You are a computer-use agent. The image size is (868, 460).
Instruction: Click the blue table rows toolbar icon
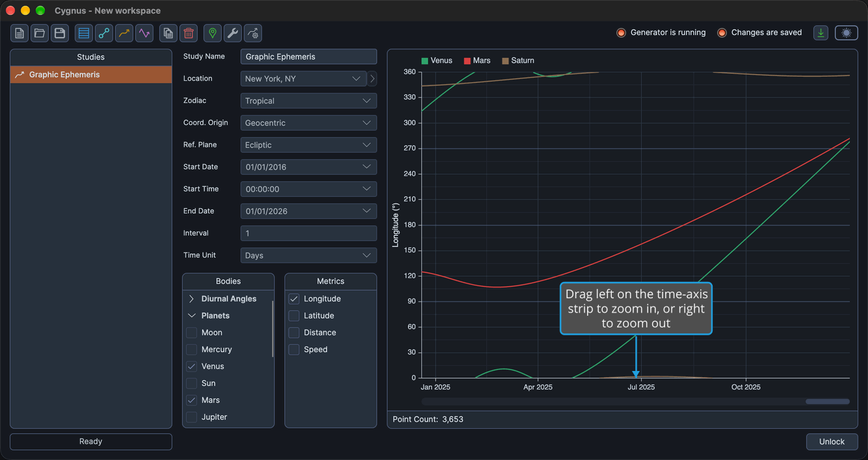click(x=84, y=33)
